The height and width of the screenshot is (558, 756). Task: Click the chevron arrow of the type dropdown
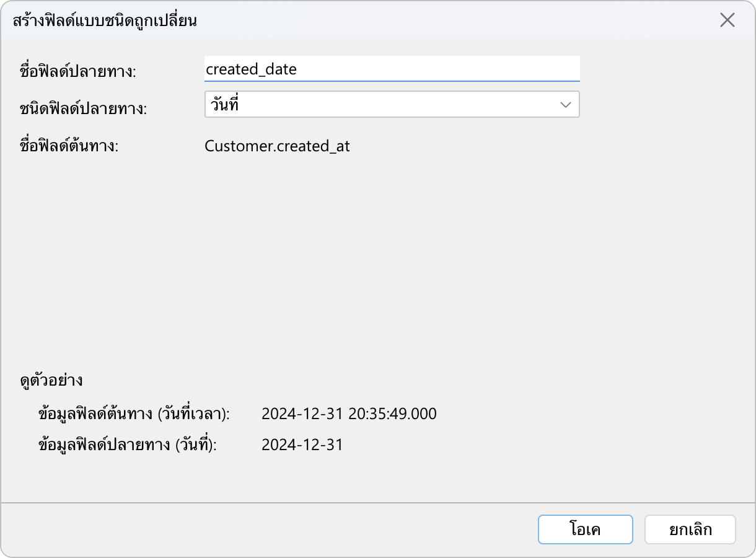565,105
